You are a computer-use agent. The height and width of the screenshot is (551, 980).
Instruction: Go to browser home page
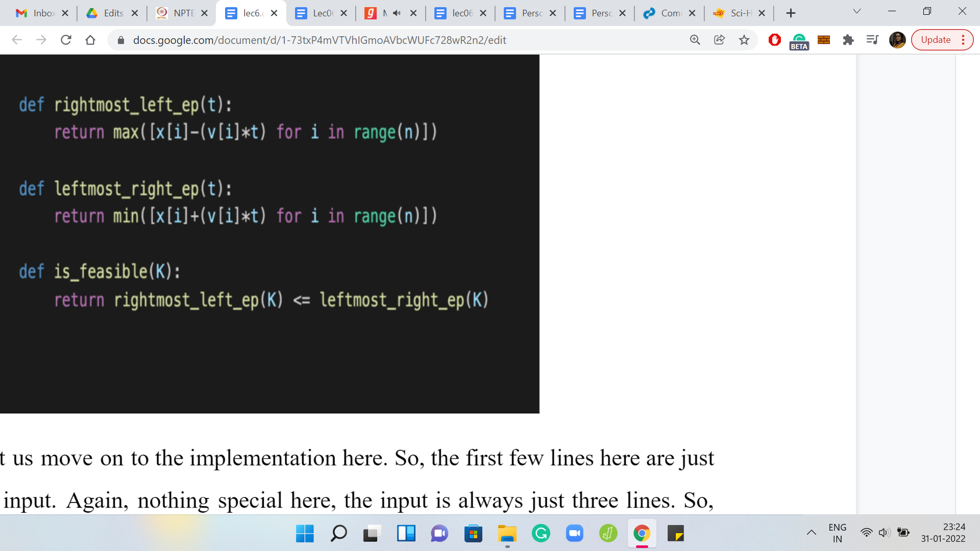(90, 40)
